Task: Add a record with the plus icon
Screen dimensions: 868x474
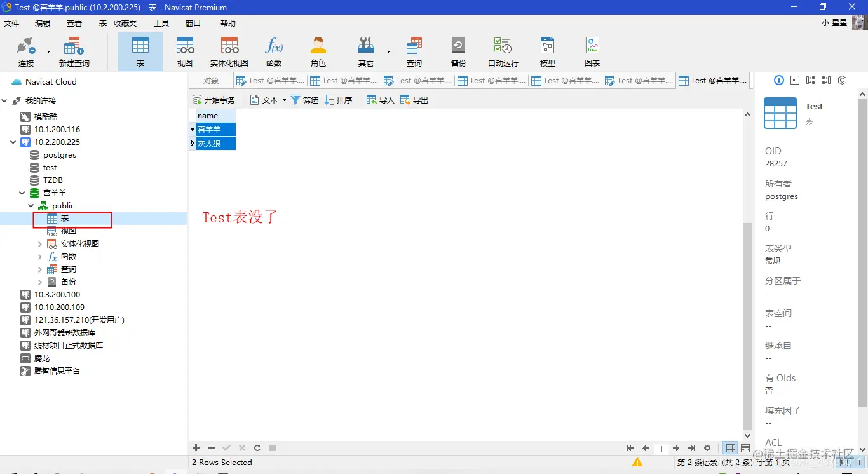Action: [196, 448]
